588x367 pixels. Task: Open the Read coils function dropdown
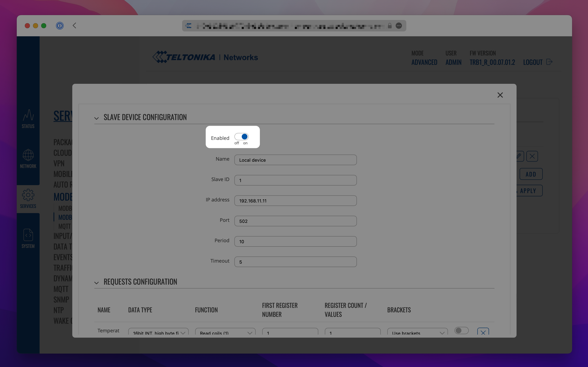(x=225, y=333)
